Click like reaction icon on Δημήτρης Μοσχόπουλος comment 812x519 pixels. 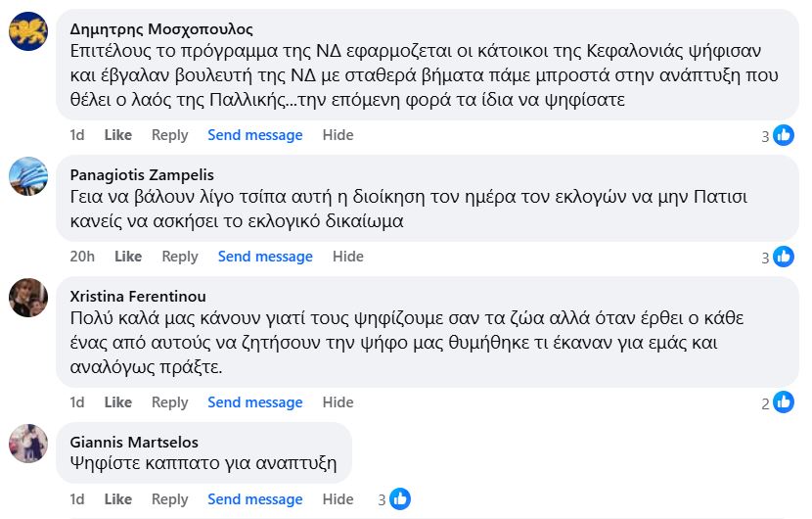pyautogui.click(x=784, y=136)
